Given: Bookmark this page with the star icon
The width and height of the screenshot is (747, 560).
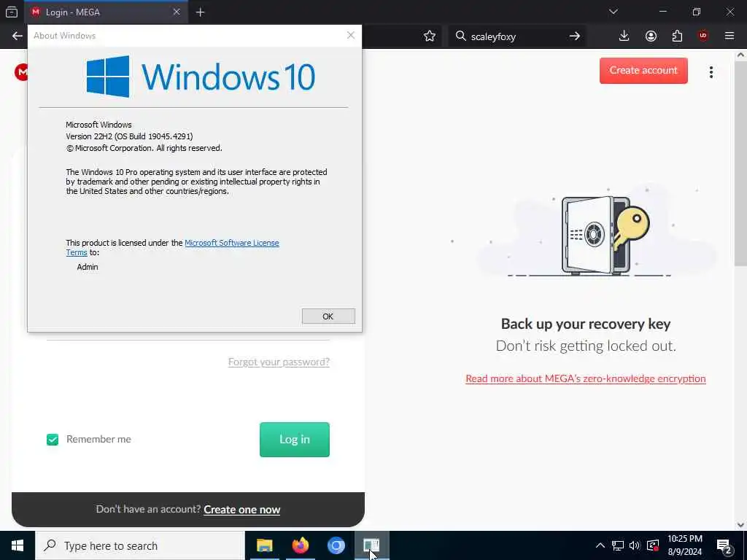Looking at the screenshot, I should tap(429, 36).
